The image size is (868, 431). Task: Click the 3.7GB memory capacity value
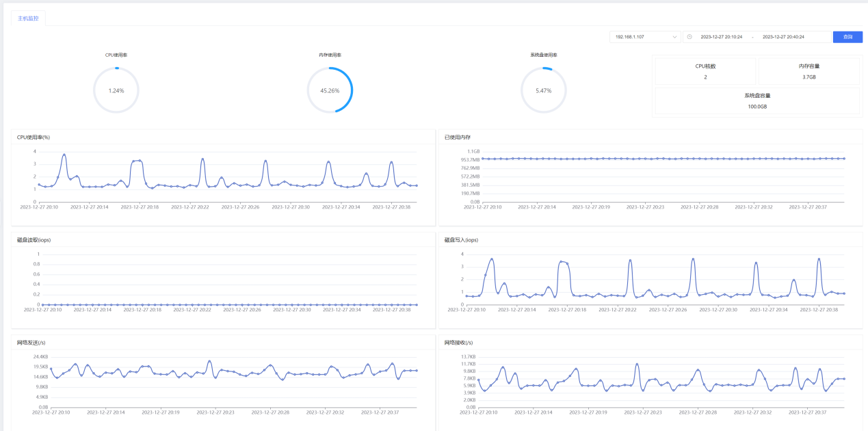click(x=809, y=77)
